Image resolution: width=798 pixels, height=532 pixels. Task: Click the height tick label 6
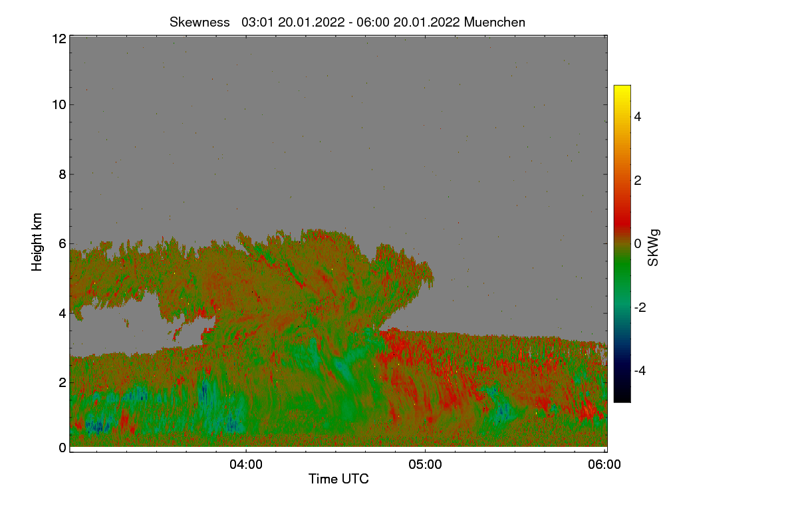pos(63,243)
